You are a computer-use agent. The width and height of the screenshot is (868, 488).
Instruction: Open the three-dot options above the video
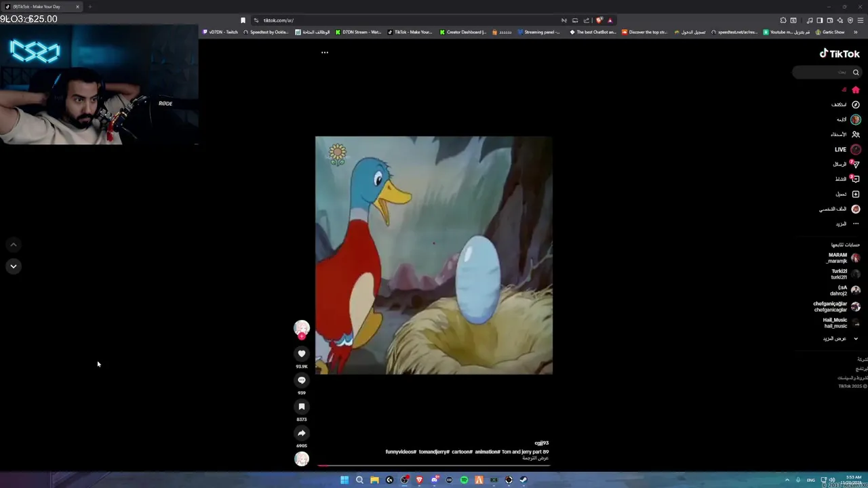[325, 52]
